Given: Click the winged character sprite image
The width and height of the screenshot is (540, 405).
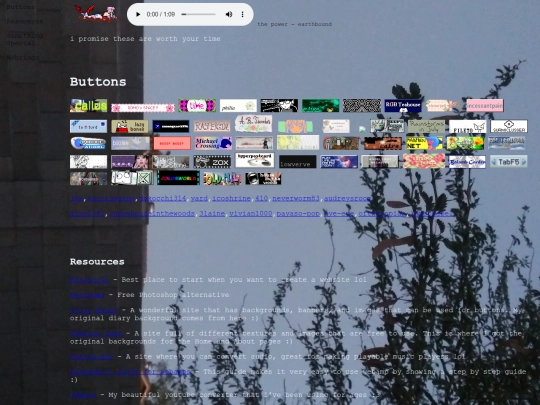Looking at the screenshot, I should (96, 14).
